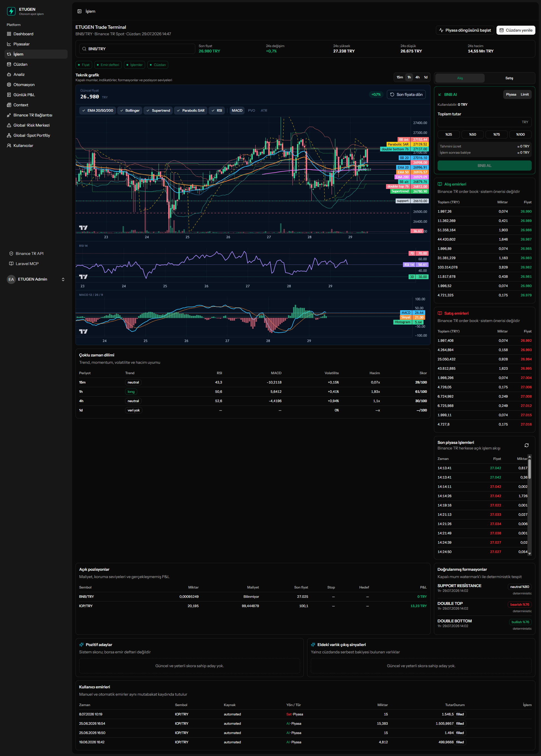
Task: Click Piyasa döngüsünü başlat button
Action: 465,30
